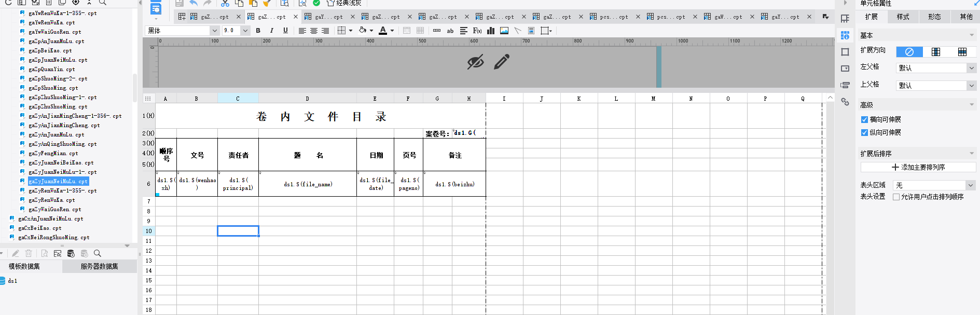Open the 黑体 font family dropdown

coord(214,31)
